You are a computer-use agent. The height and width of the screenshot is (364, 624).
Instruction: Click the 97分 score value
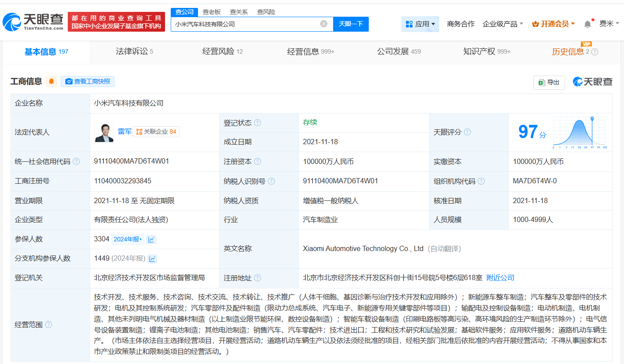pos(532,132)
